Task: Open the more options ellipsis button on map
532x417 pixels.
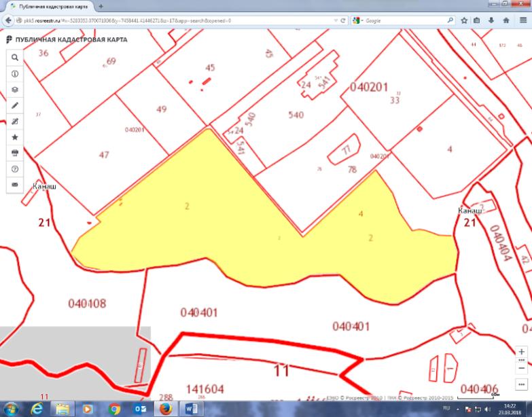Action: [x=521, y=384]
